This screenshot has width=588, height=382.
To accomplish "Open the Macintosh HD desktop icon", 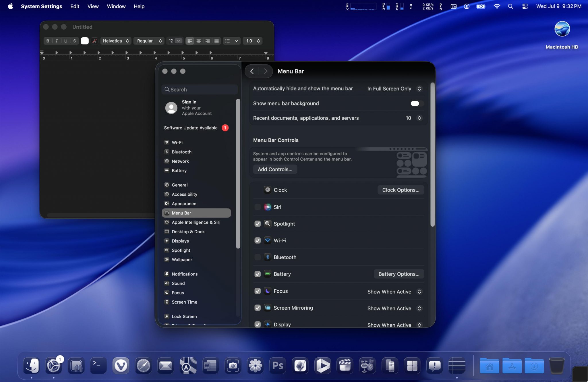I will tap(562, 30).
